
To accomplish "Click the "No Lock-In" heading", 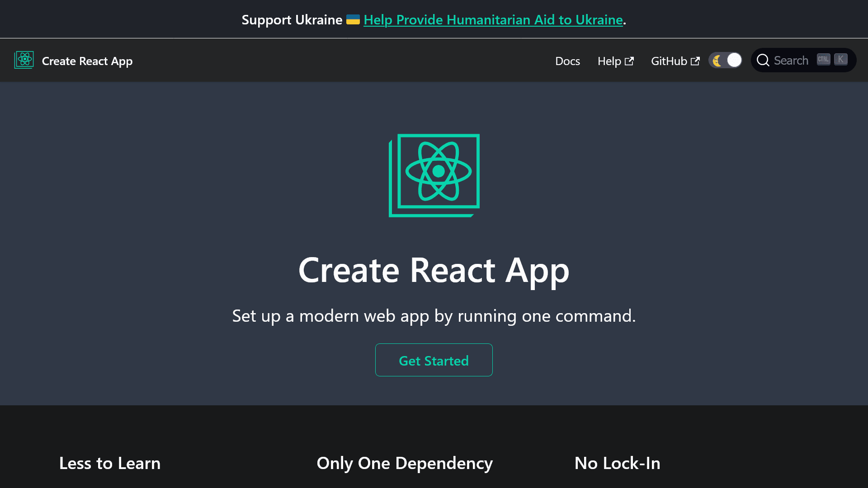I will pos(617,464).
